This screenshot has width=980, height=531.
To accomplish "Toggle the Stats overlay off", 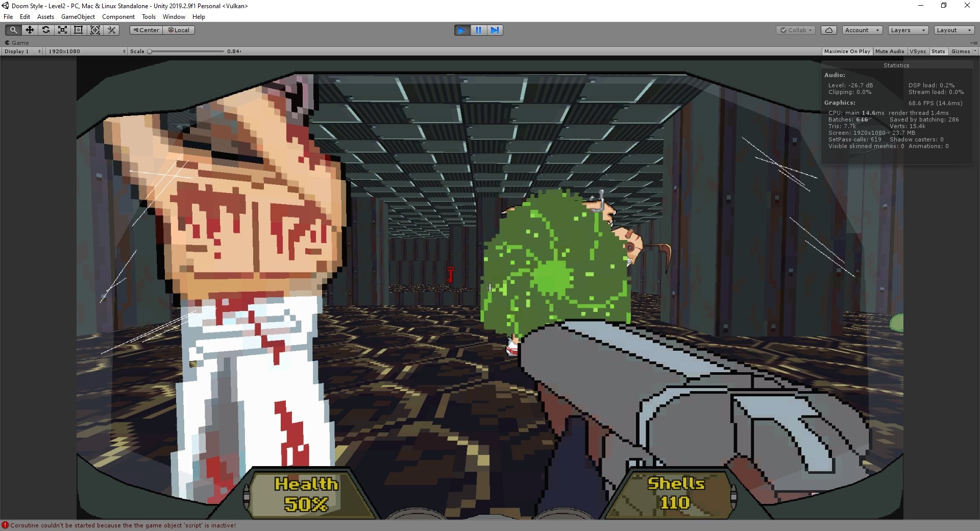I will pyautogui.click(x=938, y=51).
